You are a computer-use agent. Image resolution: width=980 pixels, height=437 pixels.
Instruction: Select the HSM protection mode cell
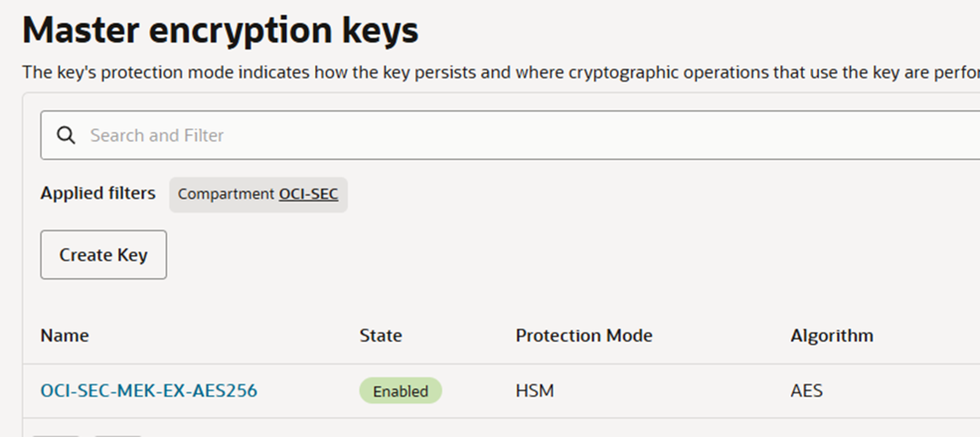[535, 391]
